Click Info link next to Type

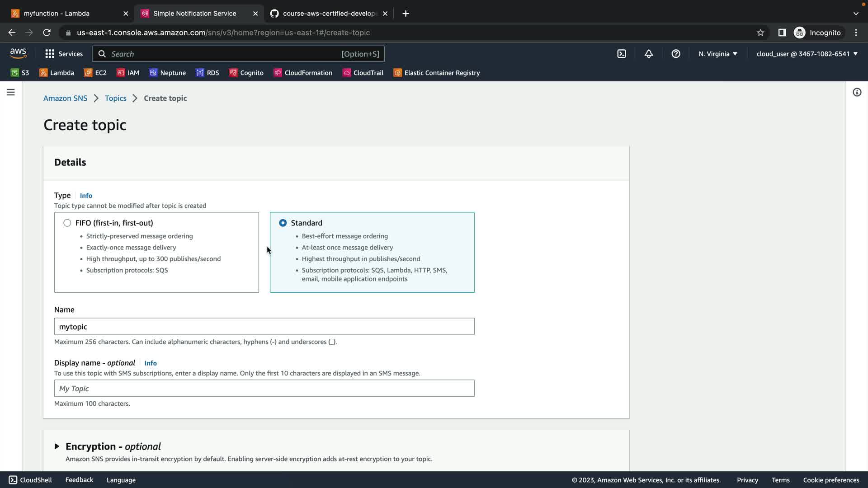(86, 196)
